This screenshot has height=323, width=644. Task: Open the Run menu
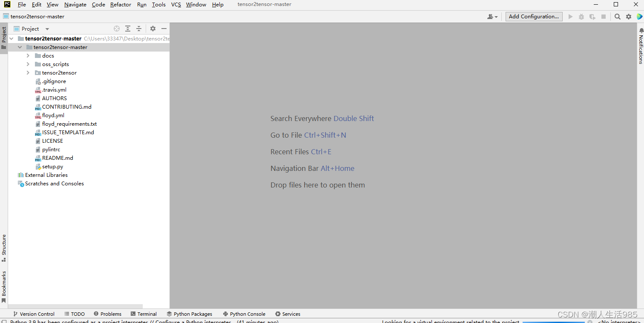click(x=142, y=5)
